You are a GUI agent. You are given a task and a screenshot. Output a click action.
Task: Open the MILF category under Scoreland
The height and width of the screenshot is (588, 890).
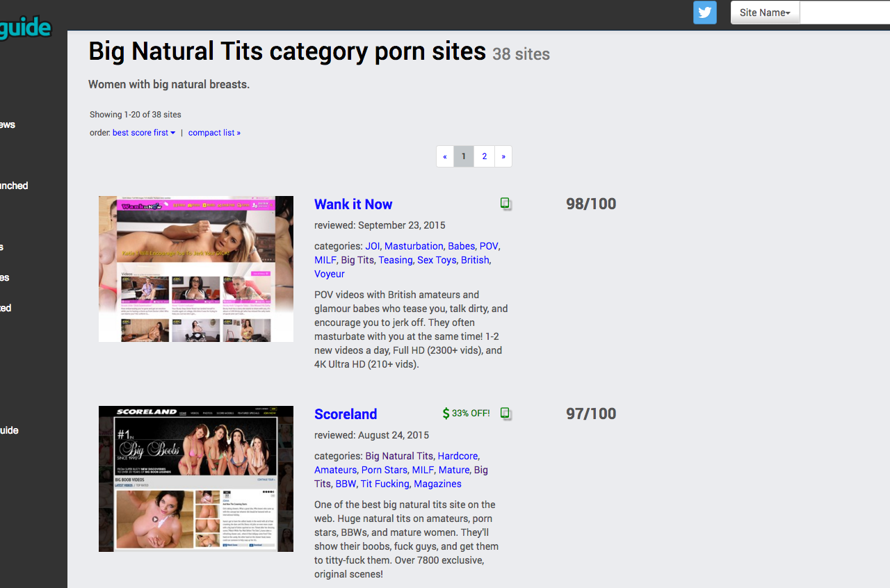423,470
